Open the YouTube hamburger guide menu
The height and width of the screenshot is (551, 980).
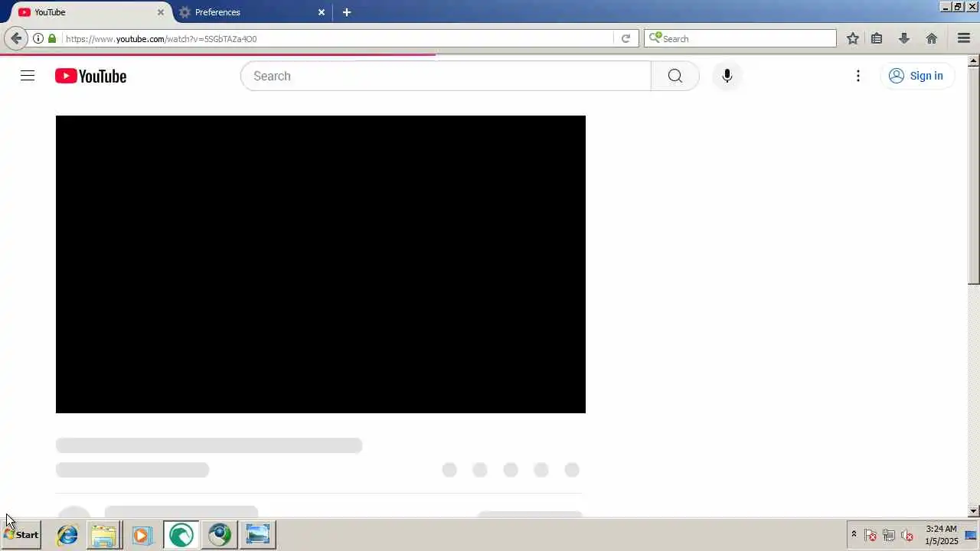tap(28, 76)
